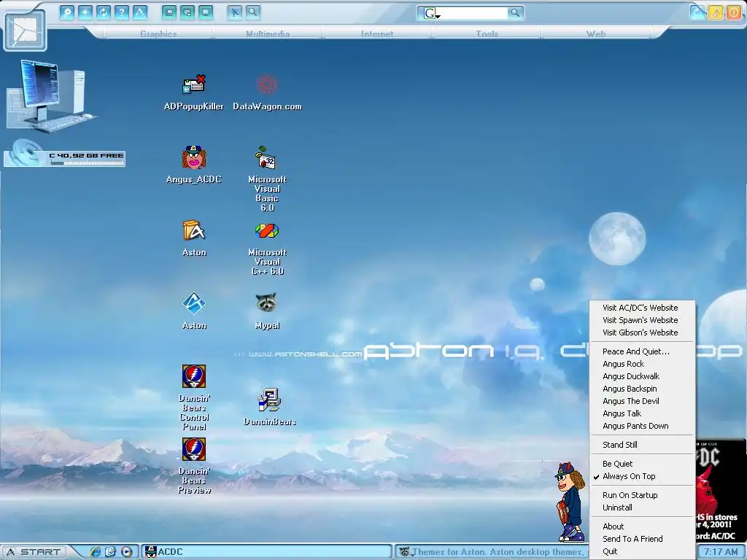Select the Mypal raccoon desktop icon

(267, 311)
